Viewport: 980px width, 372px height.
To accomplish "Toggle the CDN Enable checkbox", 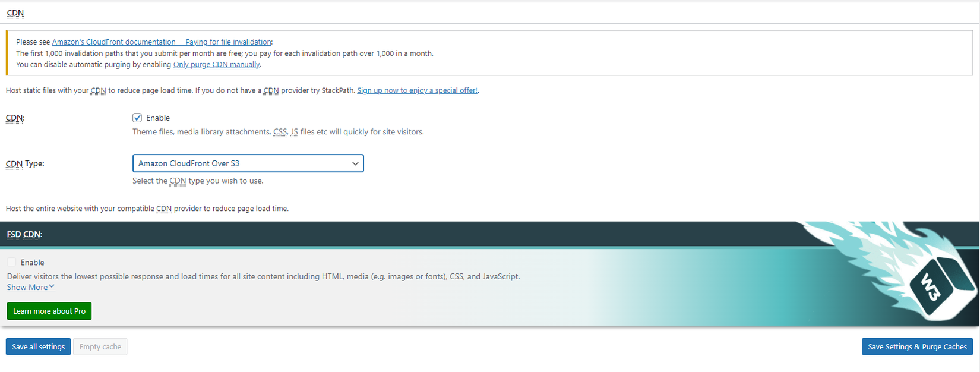I will coord(137,118).
